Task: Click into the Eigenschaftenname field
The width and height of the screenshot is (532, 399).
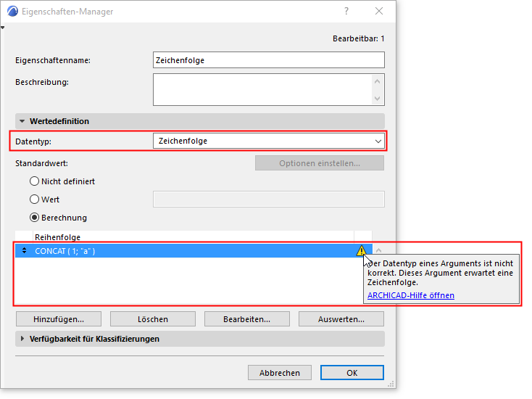Action: pyautogui.click(x=269, y=60)
